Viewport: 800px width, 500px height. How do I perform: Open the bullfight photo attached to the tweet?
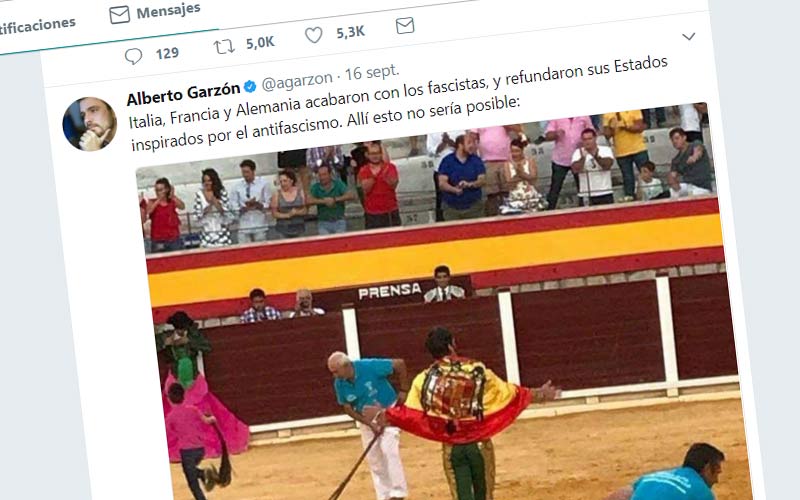pos(439,301)
